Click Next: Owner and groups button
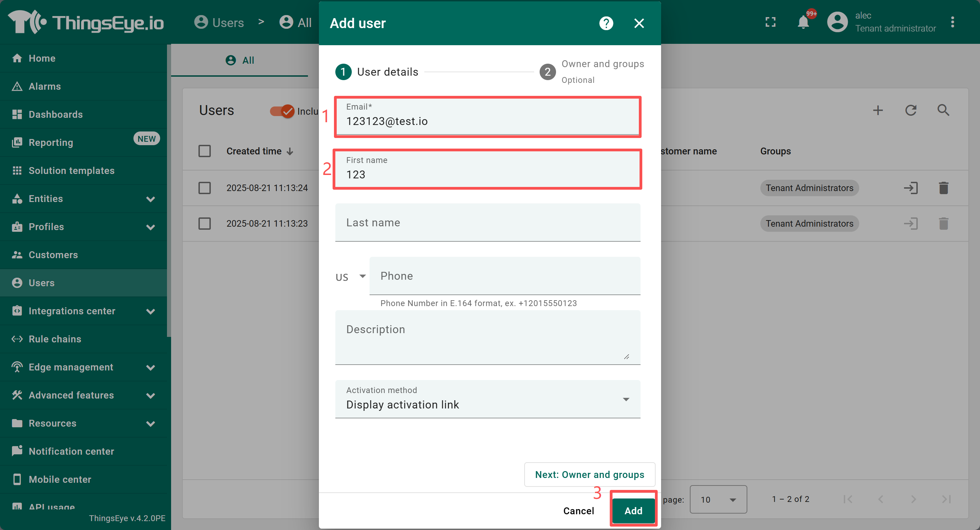The image size is (980, 530). [589, 475]
